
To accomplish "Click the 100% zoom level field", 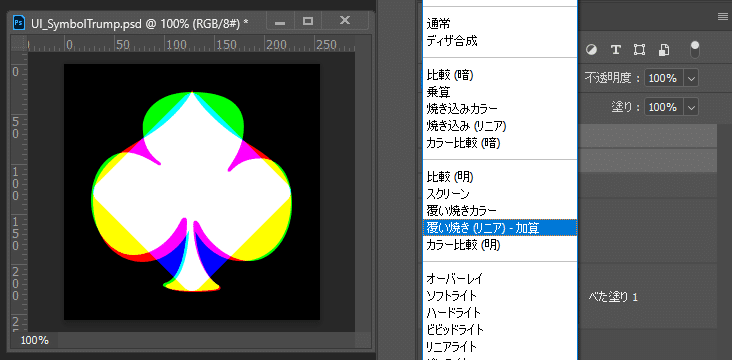I will tap(34, 340).
